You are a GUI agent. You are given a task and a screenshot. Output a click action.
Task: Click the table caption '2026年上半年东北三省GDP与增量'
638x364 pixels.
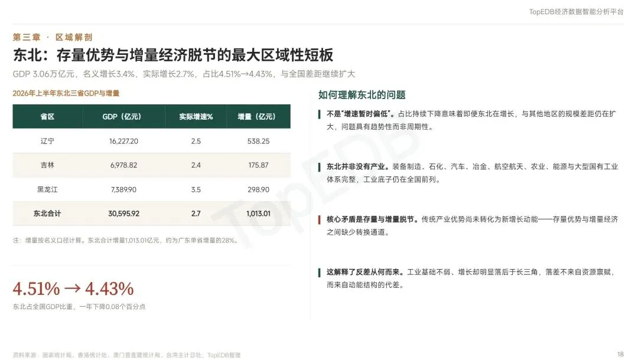point(66,93)
